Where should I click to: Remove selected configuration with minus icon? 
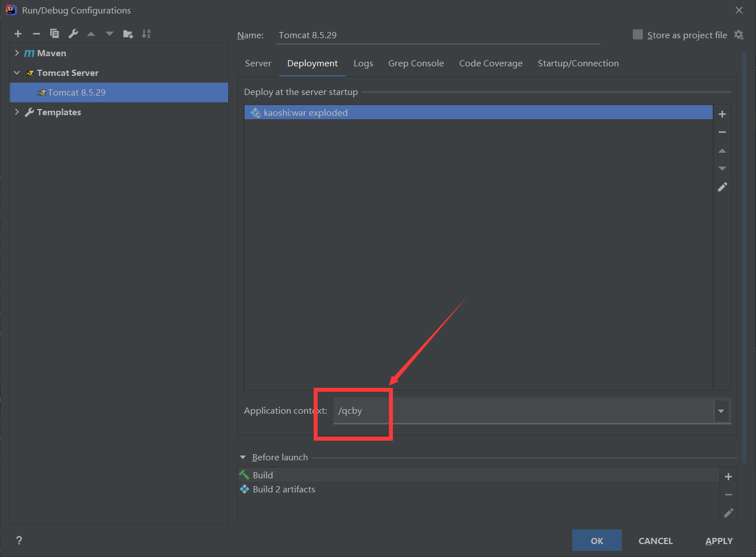point(37,34)
